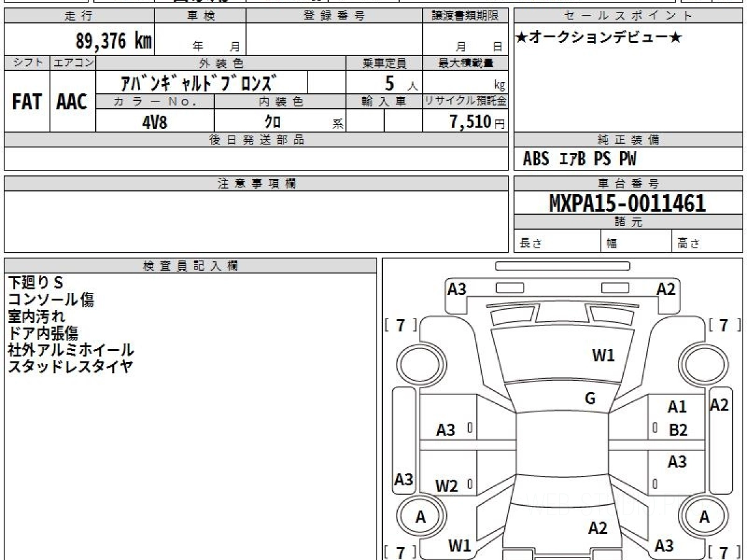Select the 登録番号 header
Image resolution: width=747 pixels, height=560 pixels.
(334, 16)
